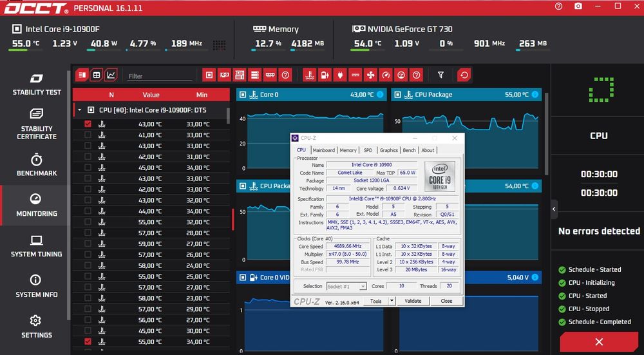Check the 44,00 °C sensor row checkbox

click(88, 211)
